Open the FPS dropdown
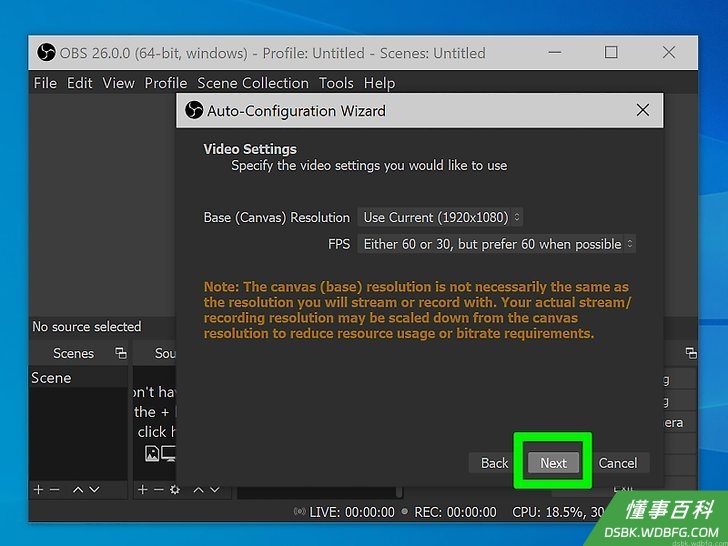This screenshot has height=546, width=728. (x=496, y=244)
